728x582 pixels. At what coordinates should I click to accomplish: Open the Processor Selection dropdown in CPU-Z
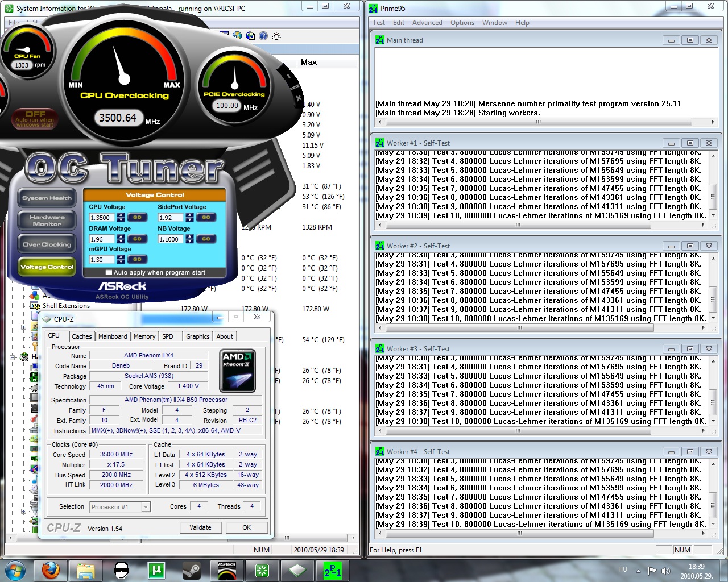click(146, 507)
